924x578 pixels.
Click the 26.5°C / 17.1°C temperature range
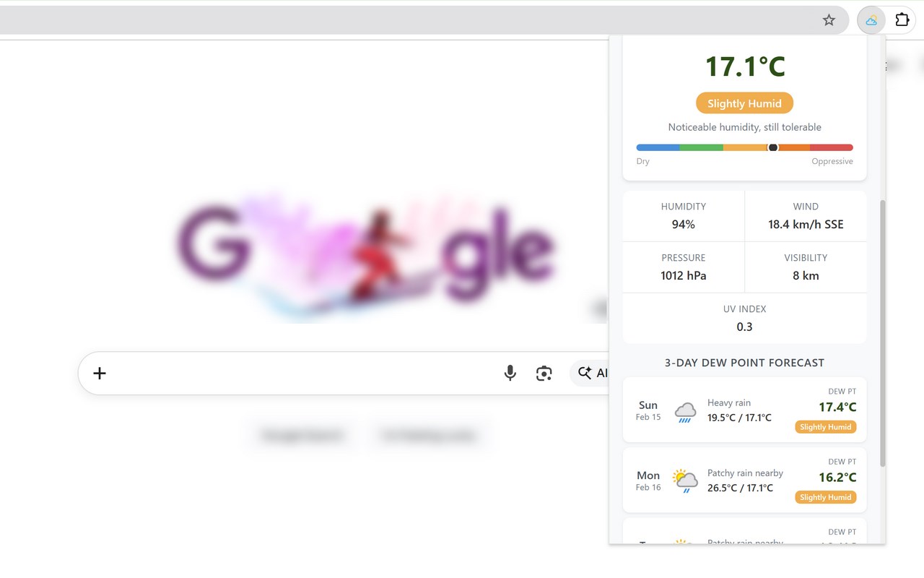click(740, 488)
